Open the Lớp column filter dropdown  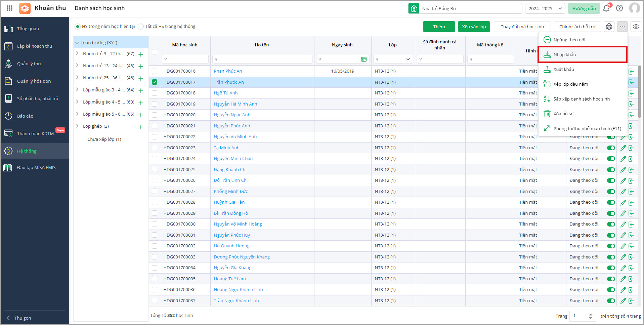point(408,59)
